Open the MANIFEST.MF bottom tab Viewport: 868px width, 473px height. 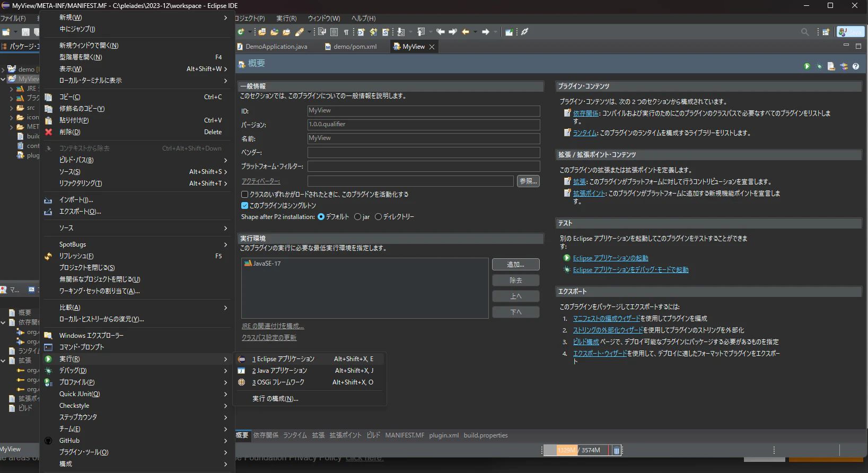click(x=405, y=435)
